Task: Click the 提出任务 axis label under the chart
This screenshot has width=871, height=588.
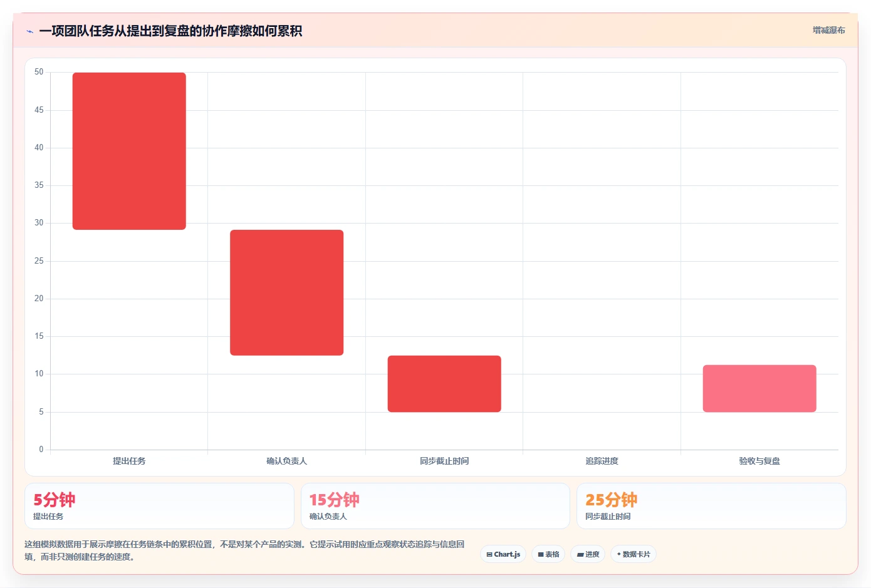Action: coord(129,461)
